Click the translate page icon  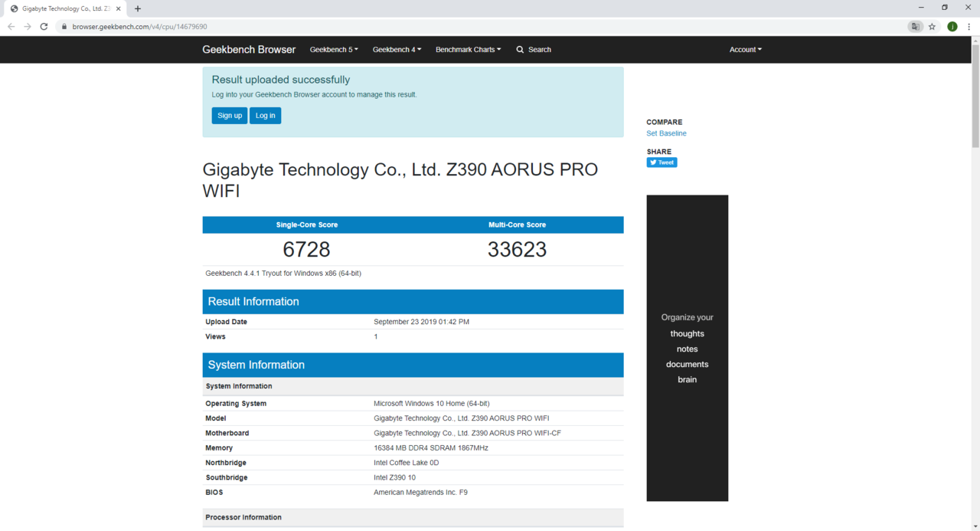click(915, 27)
